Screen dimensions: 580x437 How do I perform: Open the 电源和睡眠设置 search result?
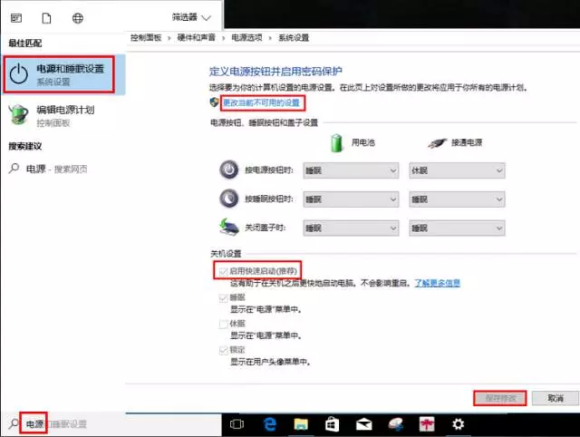(63, 75)
